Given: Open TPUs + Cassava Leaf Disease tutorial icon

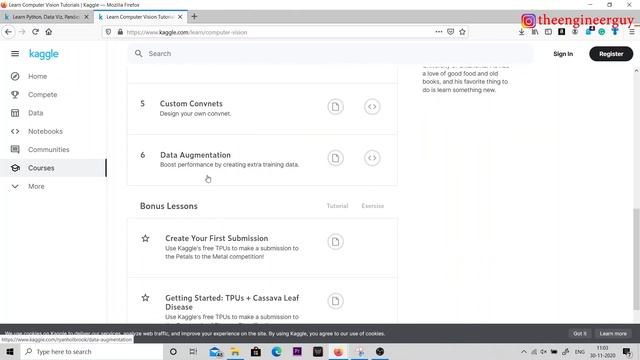Looking at the screenshot, I should coord(335,301).
